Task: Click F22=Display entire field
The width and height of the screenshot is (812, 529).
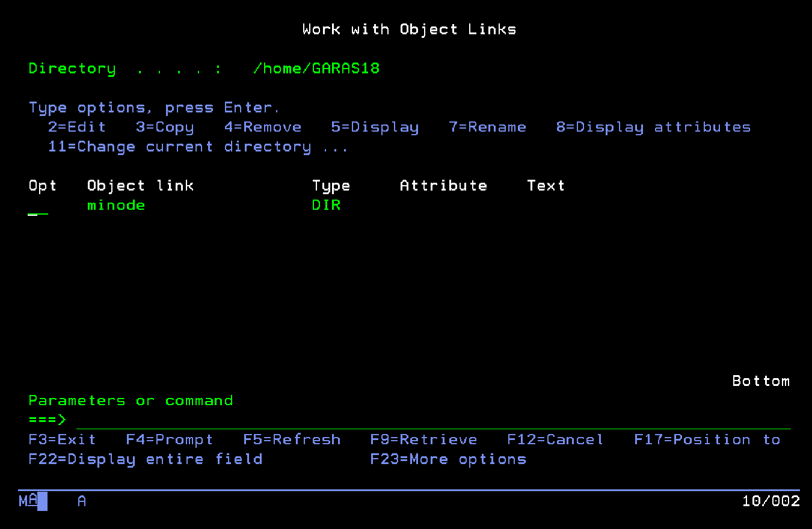Action: tap(146, 459)
